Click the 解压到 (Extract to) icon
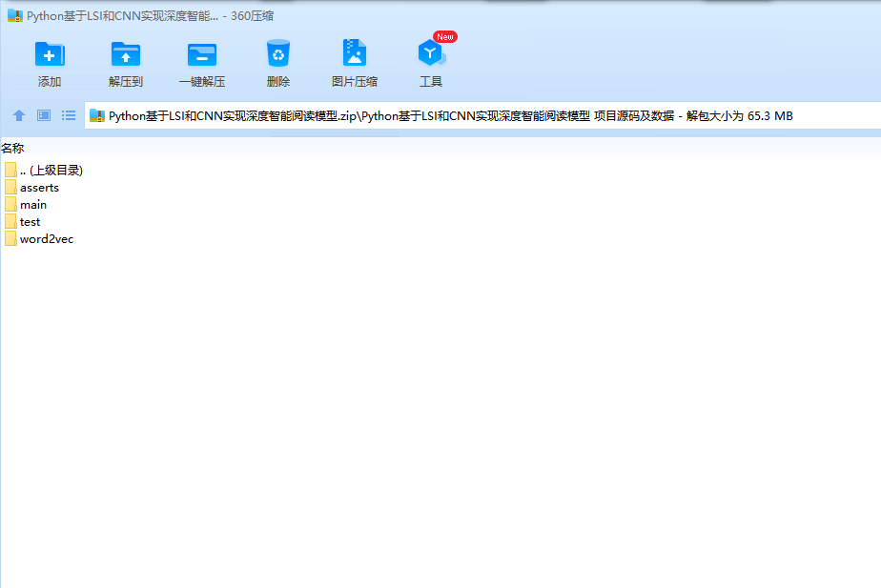The width and height of the screenshot is (881, 588). click(125, 54)
